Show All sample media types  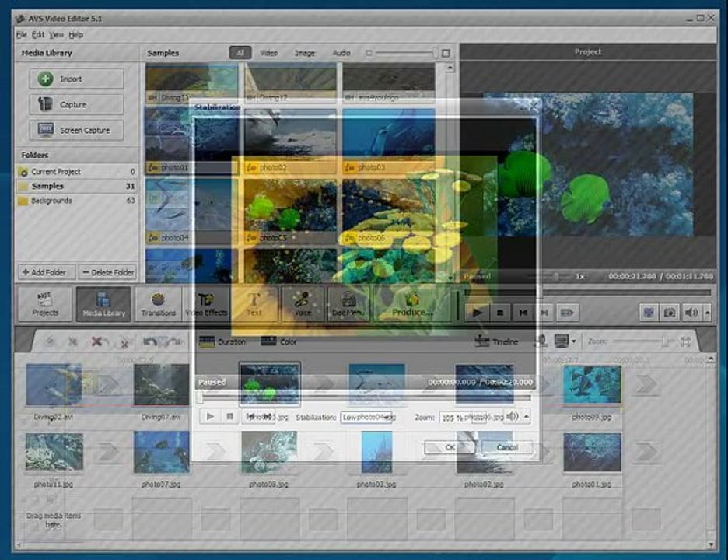pyautogui.click(x=240, y=52)
